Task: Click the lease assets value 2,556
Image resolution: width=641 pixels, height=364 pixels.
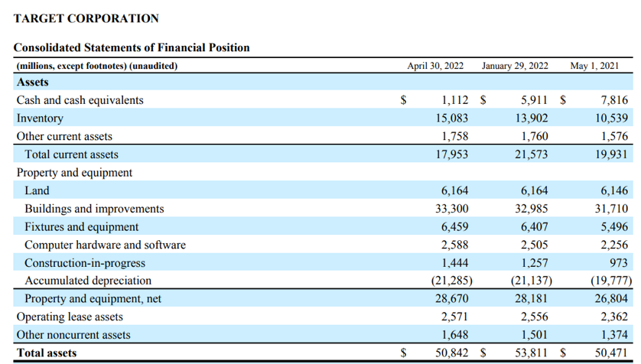Action: [535, 317]
